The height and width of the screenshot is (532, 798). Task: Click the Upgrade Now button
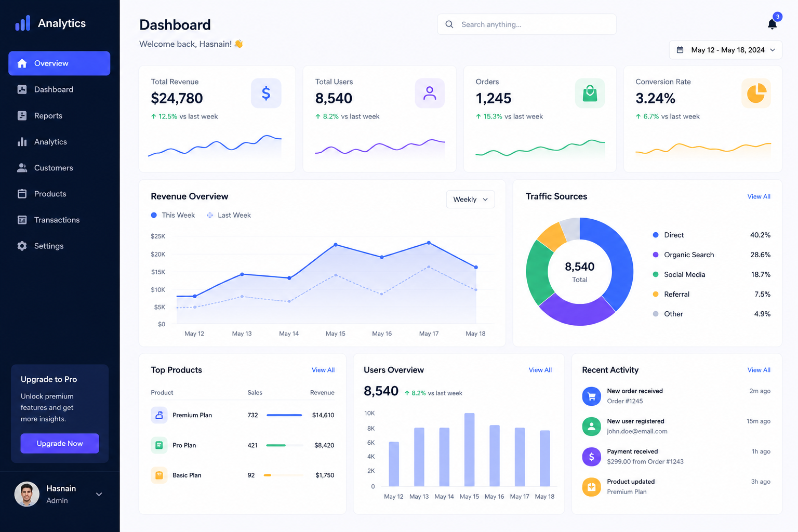click(60, 443)
